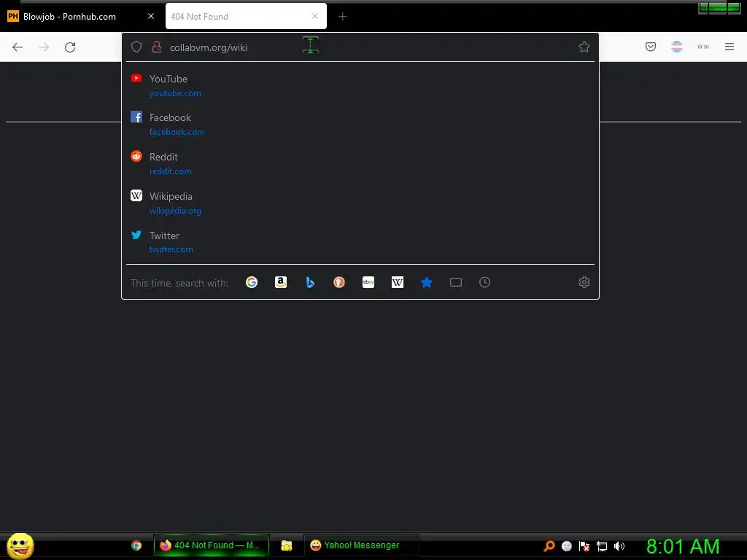Select the Reddit suggestion
Viewport: 747px width, 560px height.
tap(360, 164)
